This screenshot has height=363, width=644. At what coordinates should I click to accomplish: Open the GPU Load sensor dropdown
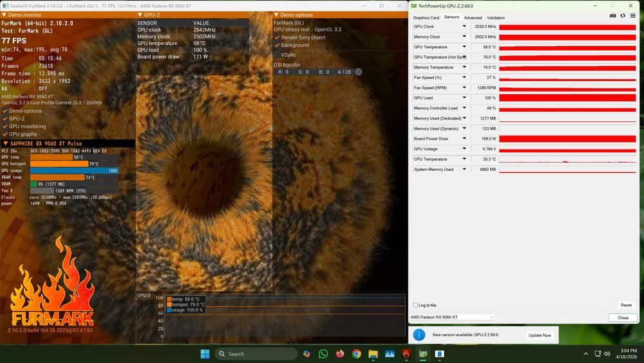pyautogui.click(x=464, y=98)
